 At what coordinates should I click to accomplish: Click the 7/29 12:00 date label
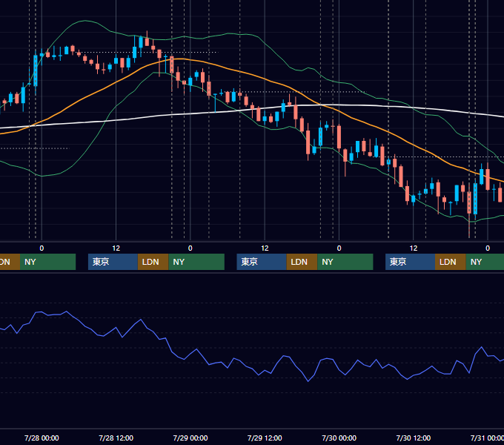[x=265, y=438]
